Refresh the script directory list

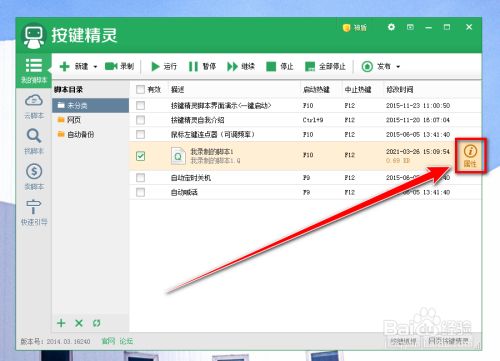[x=97, y=323]
